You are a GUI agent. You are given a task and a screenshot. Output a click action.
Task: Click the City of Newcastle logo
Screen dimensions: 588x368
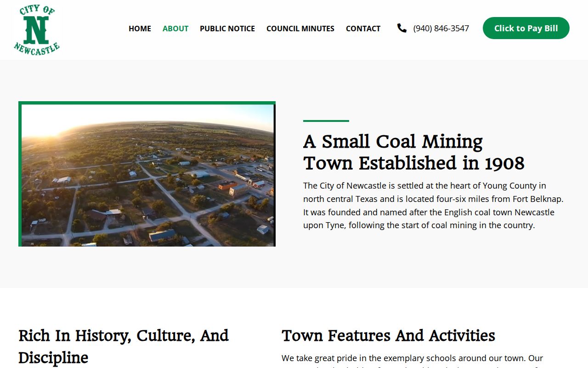click(x=37, y=30)
